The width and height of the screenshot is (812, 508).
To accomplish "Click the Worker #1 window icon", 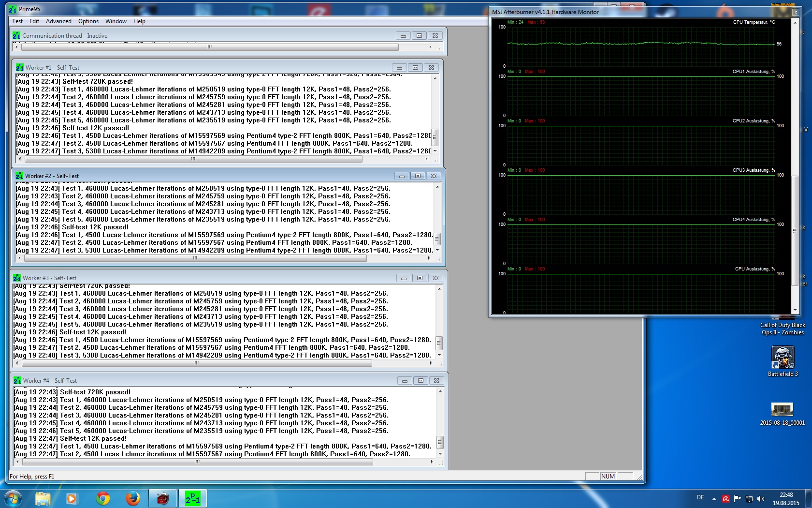I will click(20, 67).
